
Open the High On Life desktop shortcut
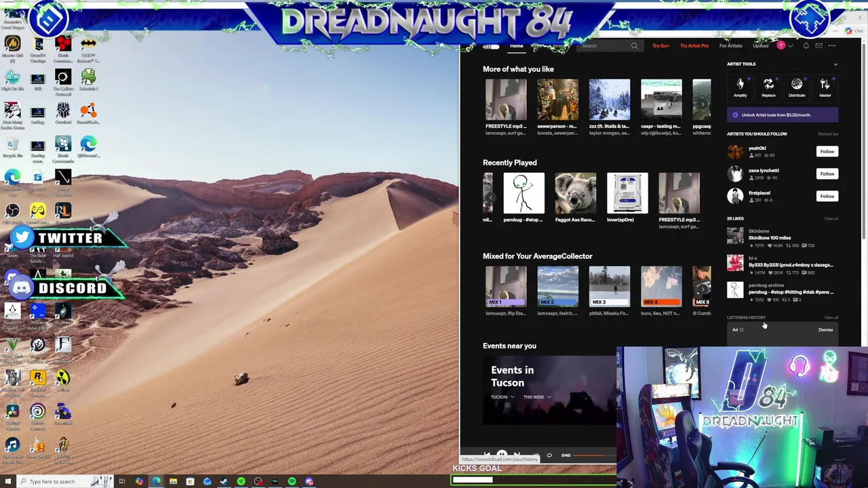(12, 80)
